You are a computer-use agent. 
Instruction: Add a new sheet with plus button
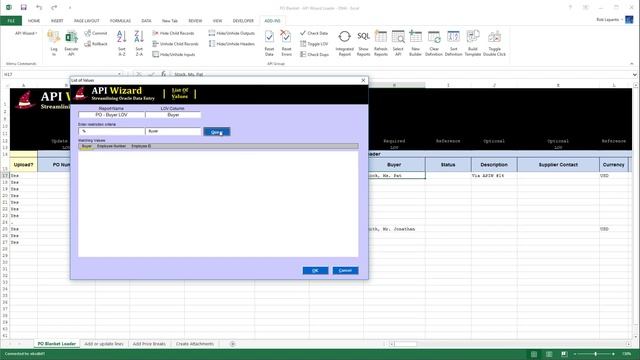[x=232, y=344]
